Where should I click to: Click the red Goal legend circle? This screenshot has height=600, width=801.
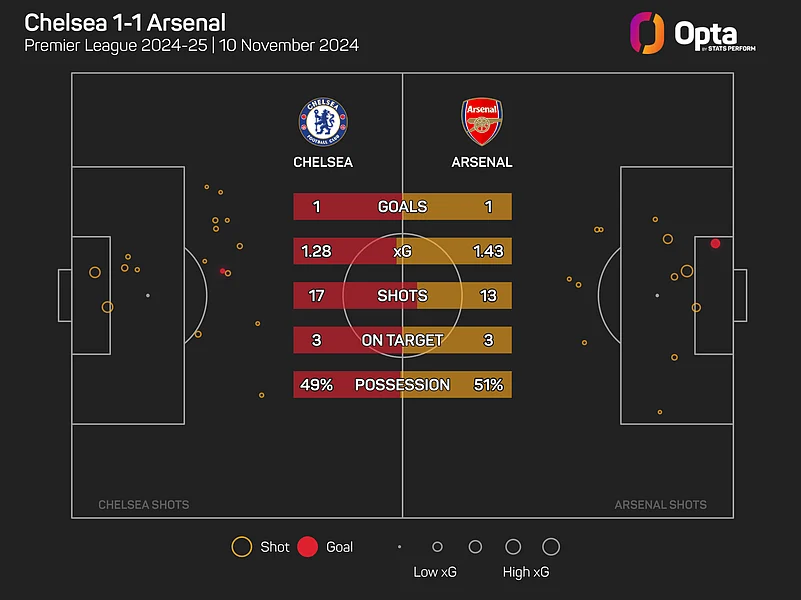point(308,547)
